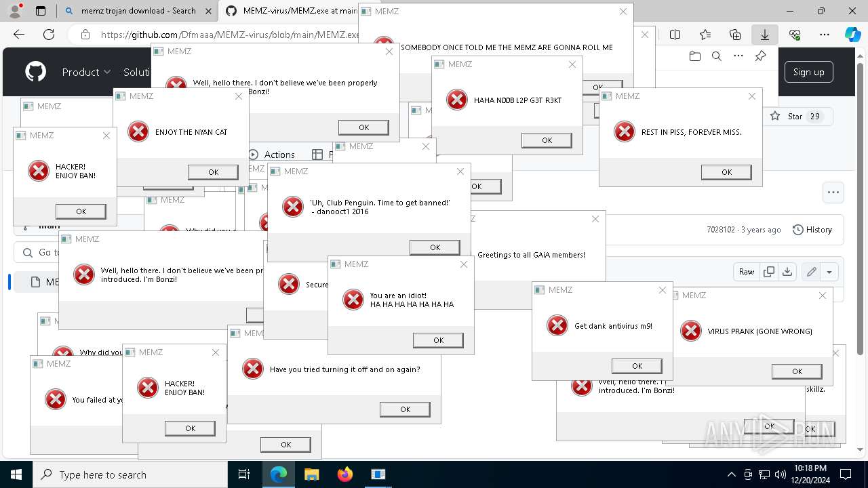View the Raw file
This screenshot has height=488, width=868.
747,272
